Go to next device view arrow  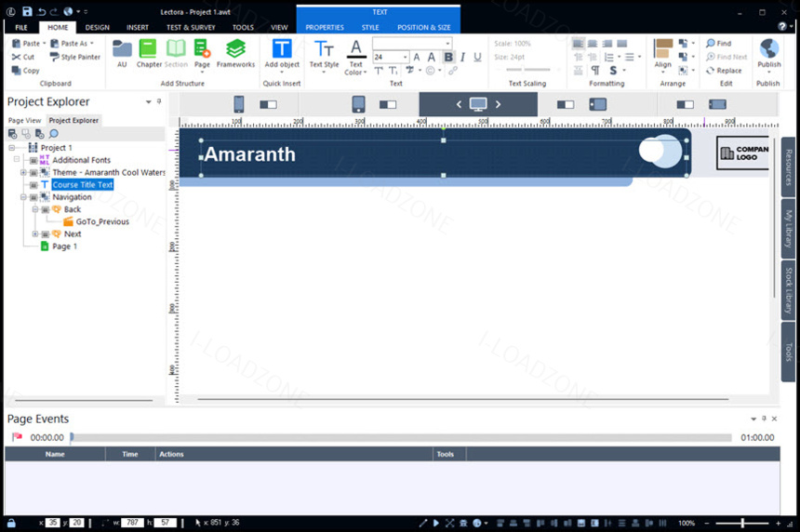[498, 104]
